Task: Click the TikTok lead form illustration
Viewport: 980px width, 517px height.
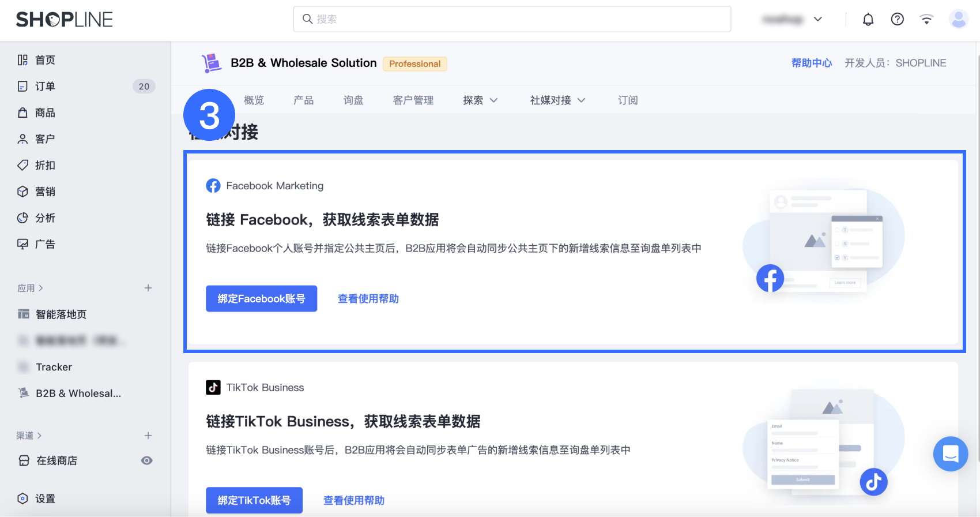Action: click(823, 442)
